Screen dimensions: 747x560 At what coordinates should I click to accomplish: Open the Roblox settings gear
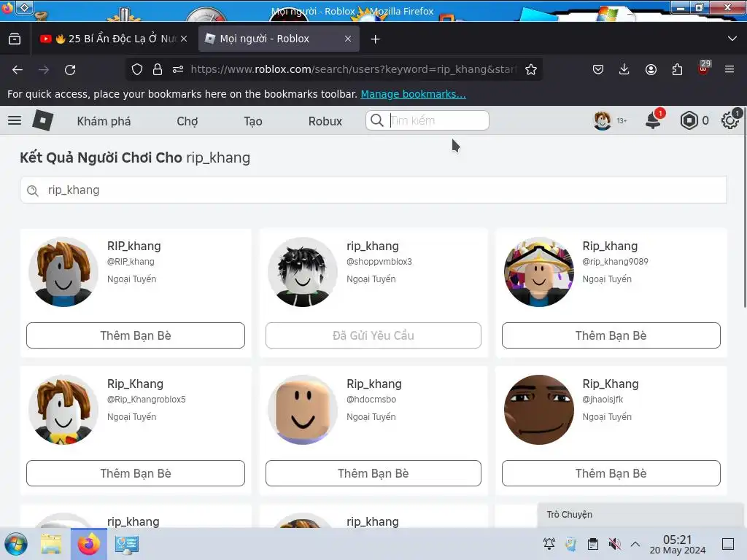729,120
